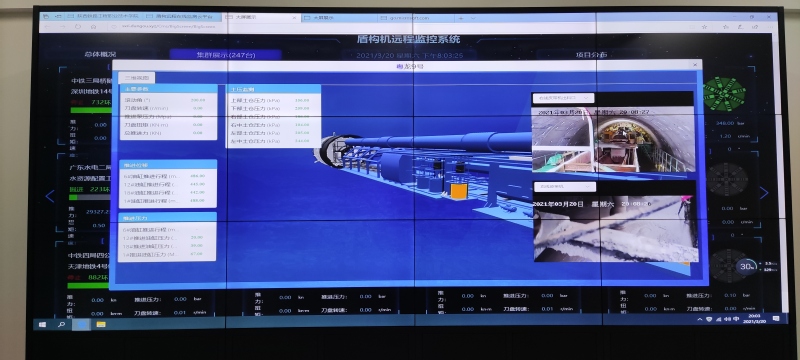Open a new browser tab with plus
Viewport: 800px width, 360px height.
[461, 18]
